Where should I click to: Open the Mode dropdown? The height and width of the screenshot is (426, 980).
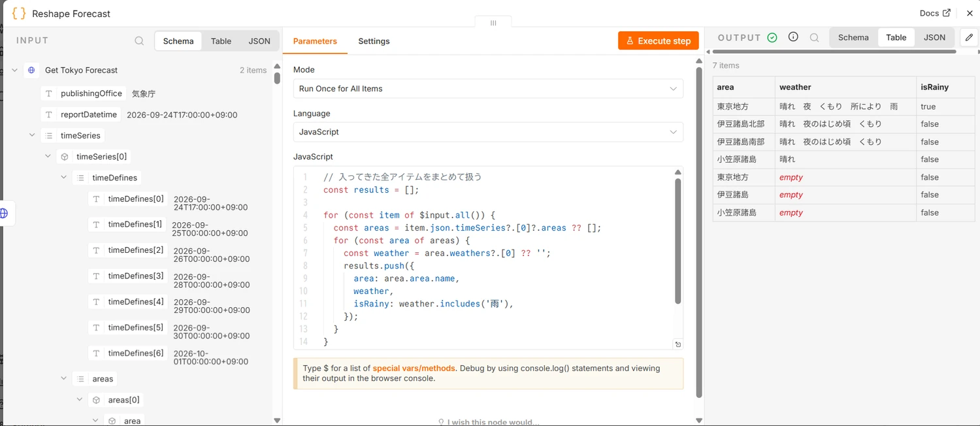coord(488,88)
